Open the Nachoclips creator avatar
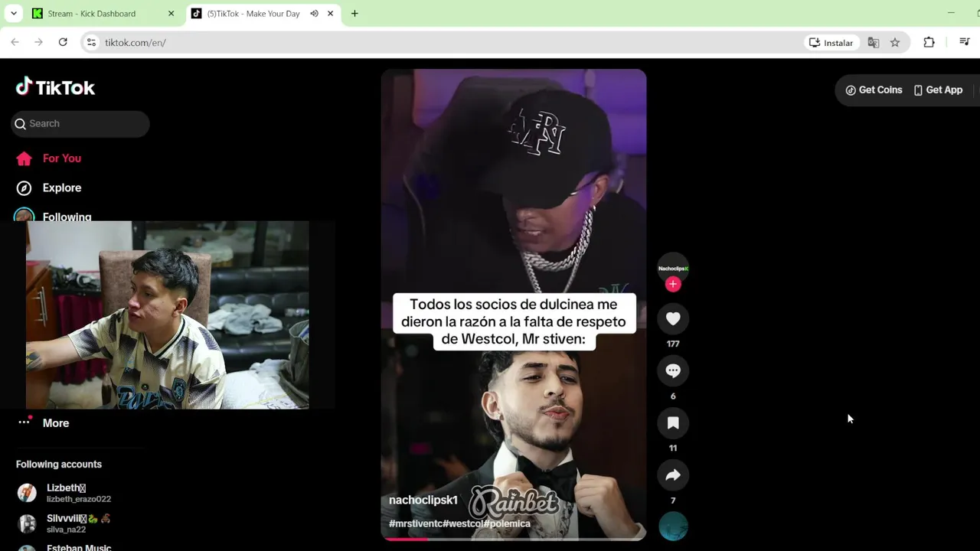Viewport: 980px width, 551px height. [x=673, y=267]
